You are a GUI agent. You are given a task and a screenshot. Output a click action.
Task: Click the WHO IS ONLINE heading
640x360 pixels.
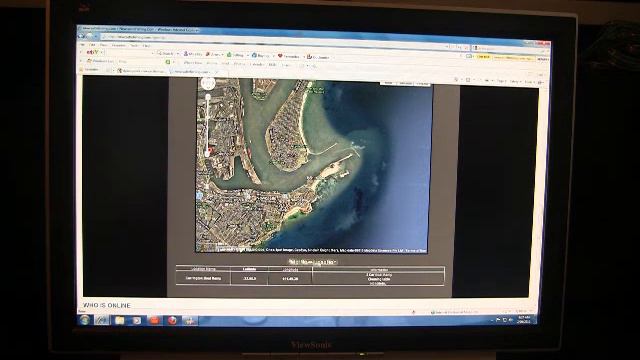coord(107,305)
